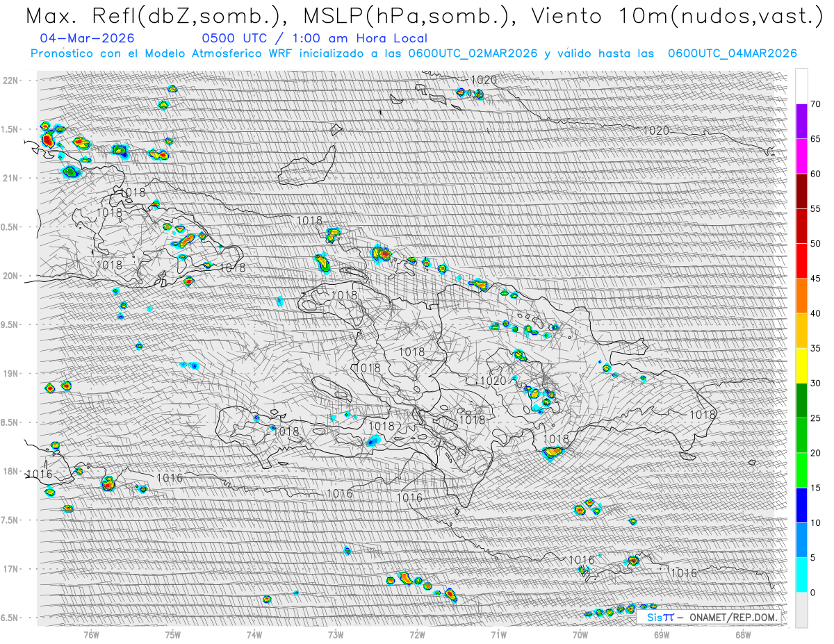Click the colorbar label '45'
The image size is (834, 644).
pos(815,279)
